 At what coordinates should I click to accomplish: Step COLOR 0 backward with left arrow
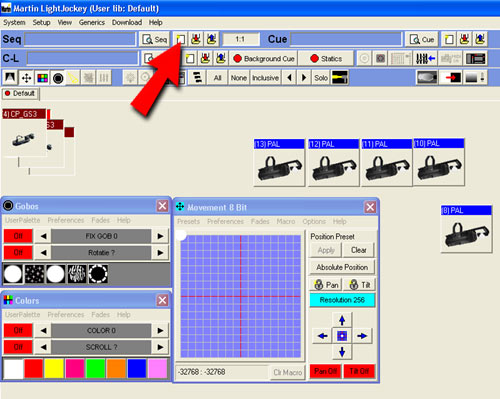(43, 330)
